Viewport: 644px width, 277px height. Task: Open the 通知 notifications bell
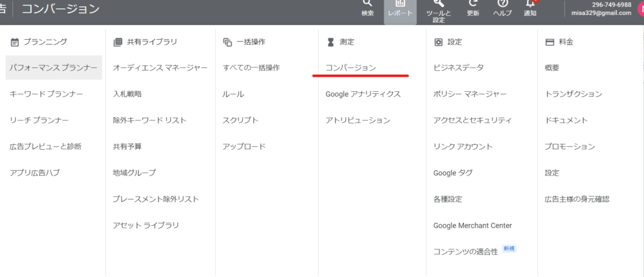pos(530,5)
